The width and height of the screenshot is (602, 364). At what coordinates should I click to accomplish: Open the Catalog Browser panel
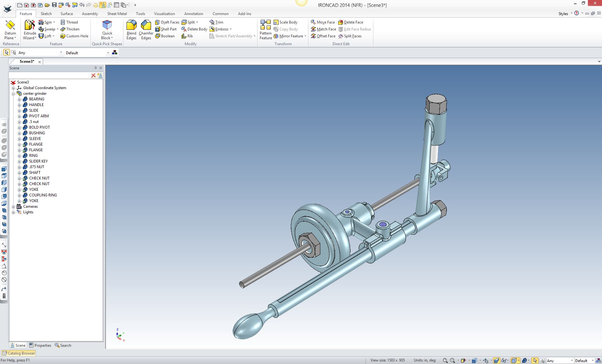(19, 353)
